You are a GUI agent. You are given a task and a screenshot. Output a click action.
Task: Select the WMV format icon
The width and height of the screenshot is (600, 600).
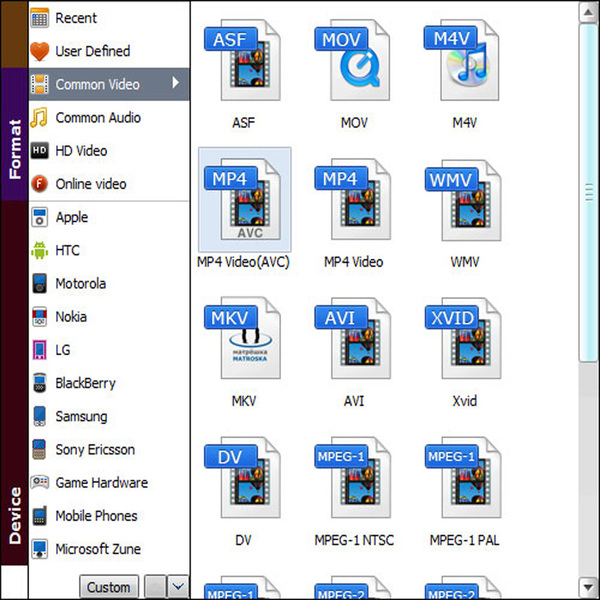coord(463,199)
